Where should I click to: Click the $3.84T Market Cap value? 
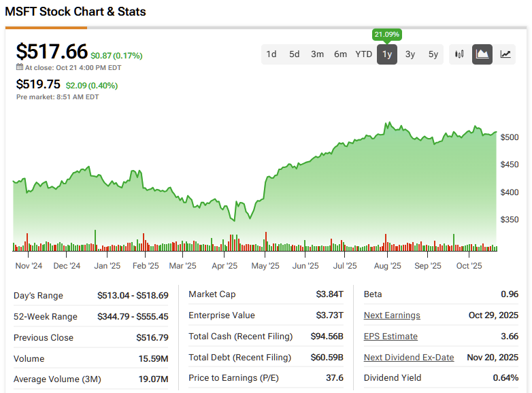click(330, 294)
